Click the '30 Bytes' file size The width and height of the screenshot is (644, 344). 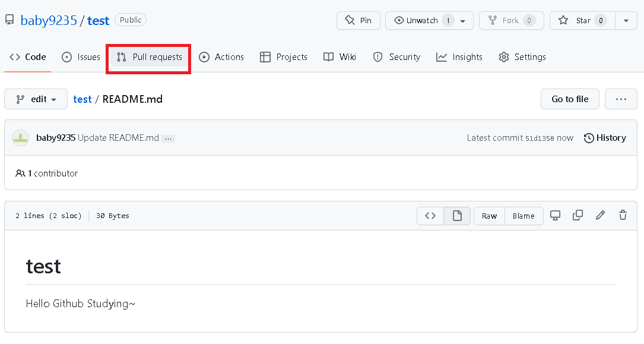[113, 216]
